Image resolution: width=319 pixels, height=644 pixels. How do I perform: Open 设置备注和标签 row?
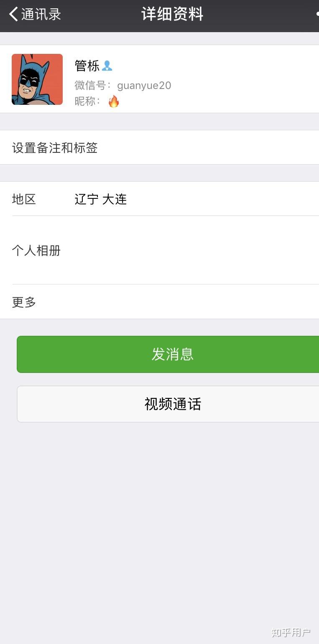[x=55, y=148]
